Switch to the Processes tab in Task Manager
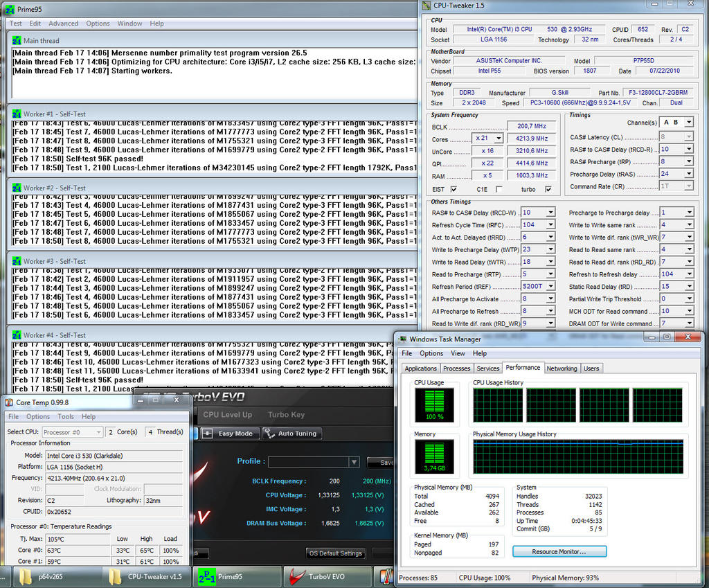The image size is (709, 588). [x=456, y=368]
